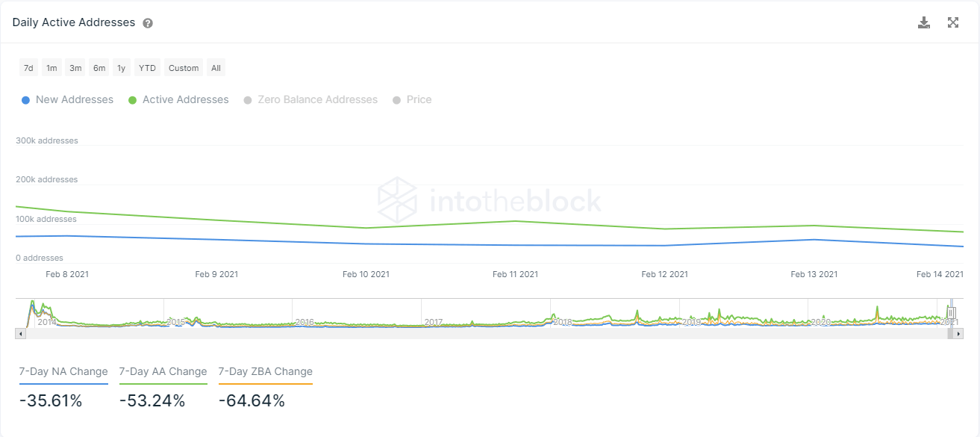980x437 pixels.
Task: Select the 1y time range
Action: (121, 67)
